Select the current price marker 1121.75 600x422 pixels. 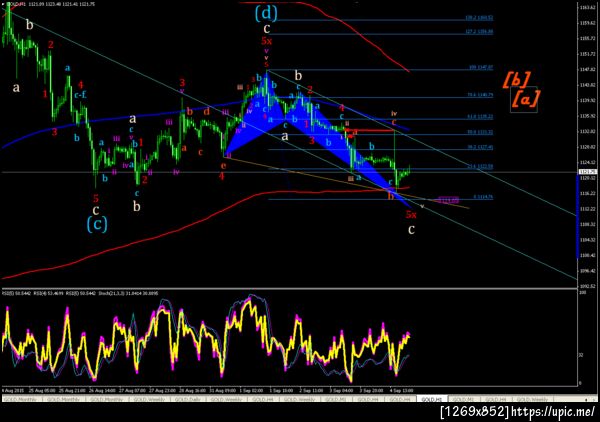pos(588,172)
